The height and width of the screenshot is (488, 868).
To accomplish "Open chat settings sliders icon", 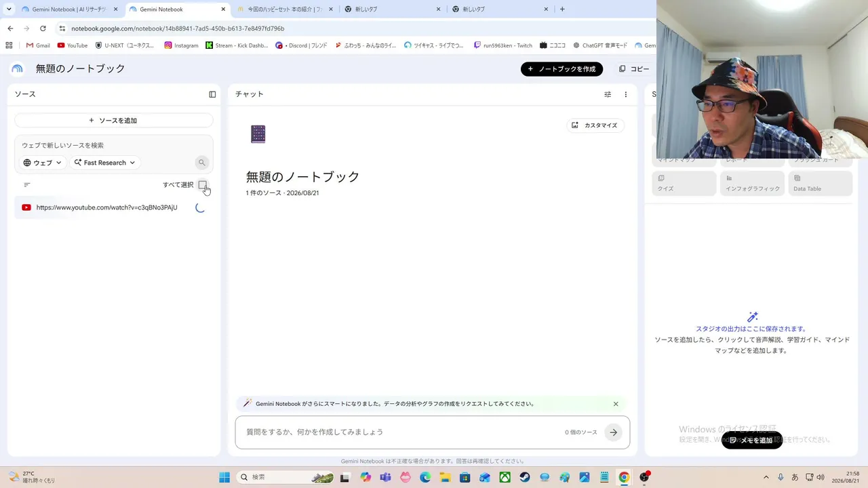I will 608,94.
